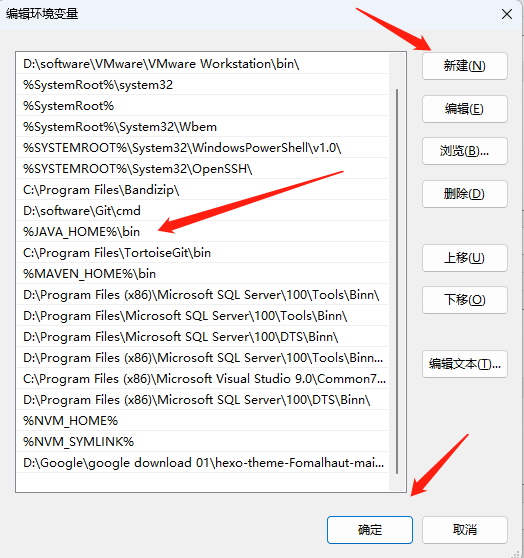Select D:\Program Files (x86) SQL Server\100\DTS\Binn\ entry
The width and height of the screenshot is (524, 558).
click(203, 400)
